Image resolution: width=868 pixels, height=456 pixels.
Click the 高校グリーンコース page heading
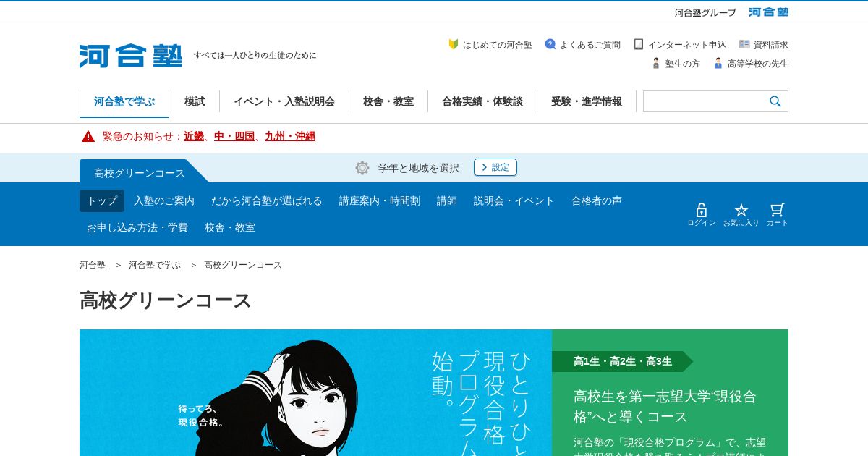166,300
